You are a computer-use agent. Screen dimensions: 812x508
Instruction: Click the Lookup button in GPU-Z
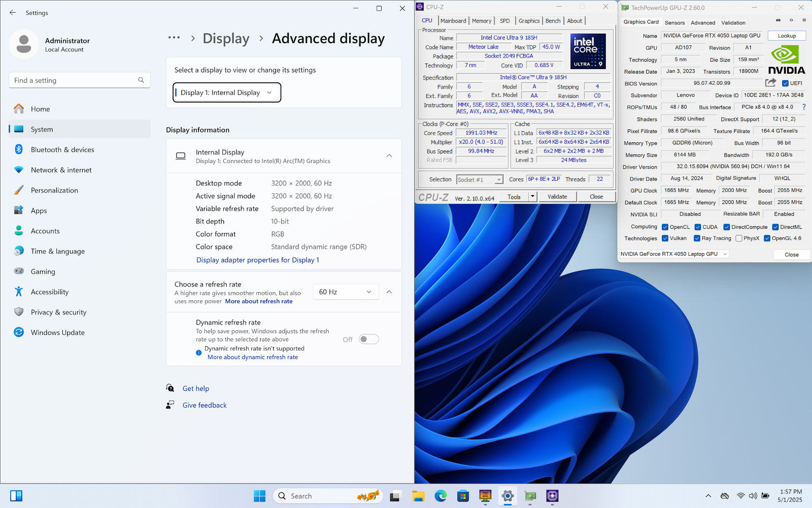787,36
